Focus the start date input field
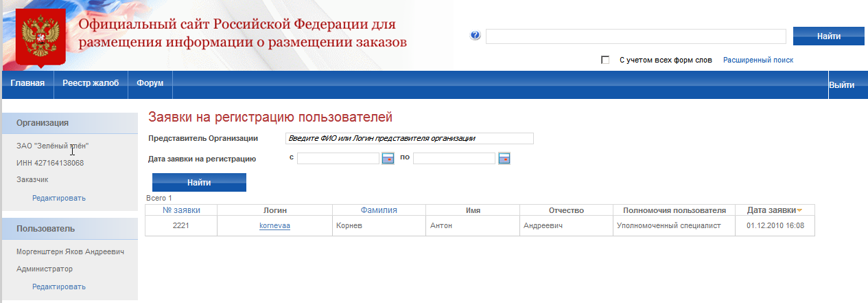 pyautogui.click(x=338, y=159)
